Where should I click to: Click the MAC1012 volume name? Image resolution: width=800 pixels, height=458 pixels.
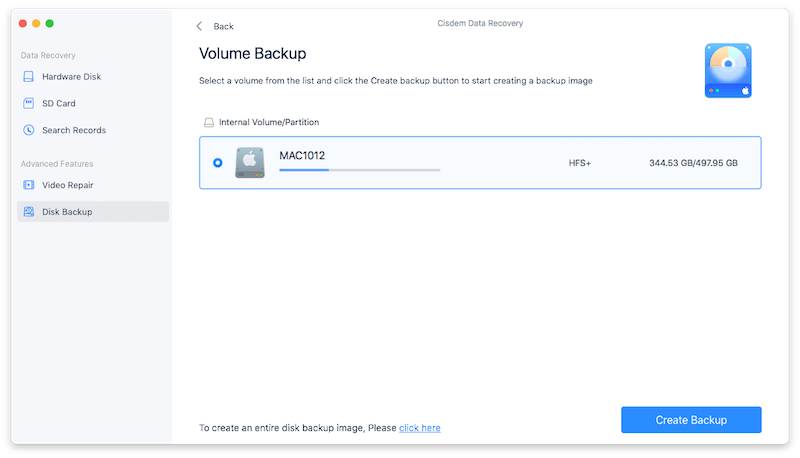coord(302,156)
